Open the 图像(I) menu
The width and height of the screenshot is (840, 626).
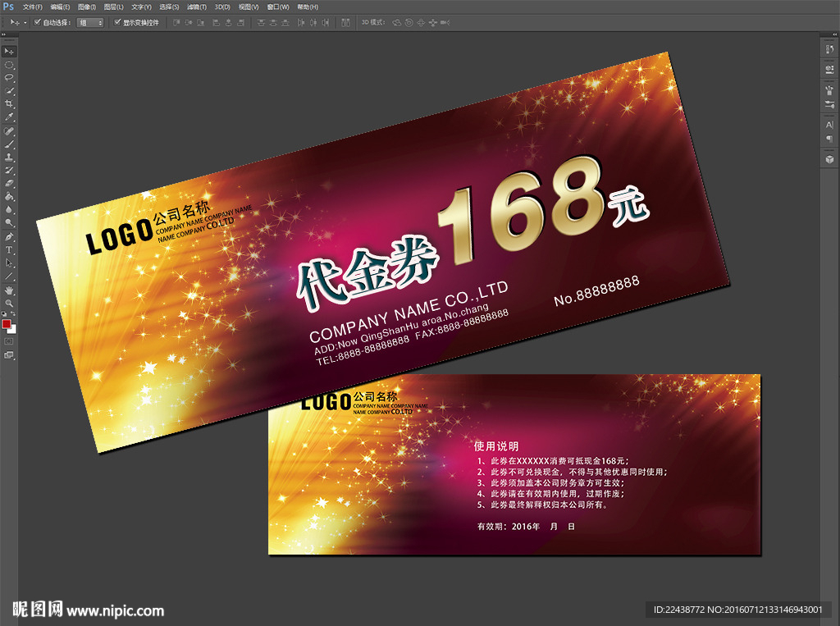tap(87, 7)
